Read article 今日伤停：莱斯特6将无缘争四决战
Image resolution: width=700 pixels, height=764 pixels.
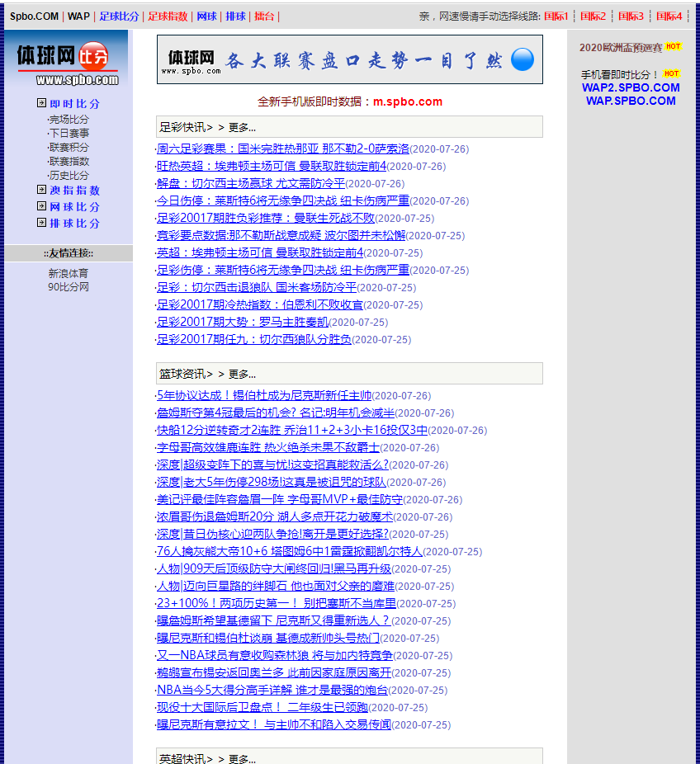click(283, 200)
